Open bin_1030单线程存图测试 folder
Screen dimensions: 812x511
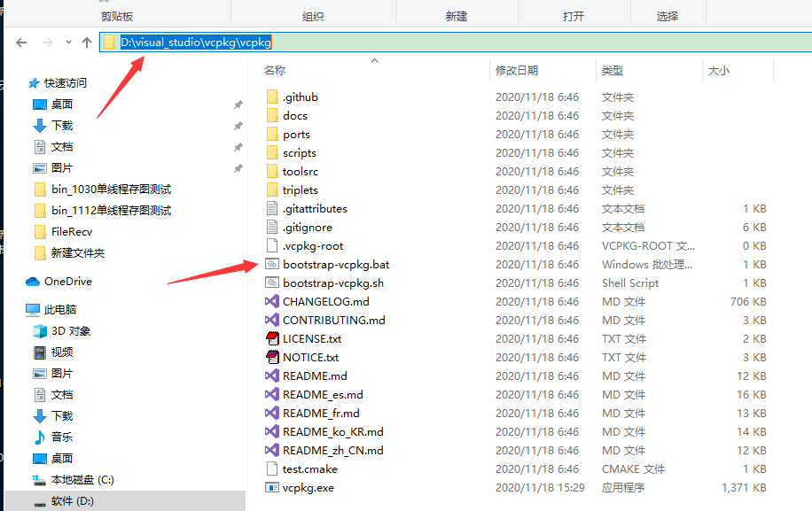point(112,190)
